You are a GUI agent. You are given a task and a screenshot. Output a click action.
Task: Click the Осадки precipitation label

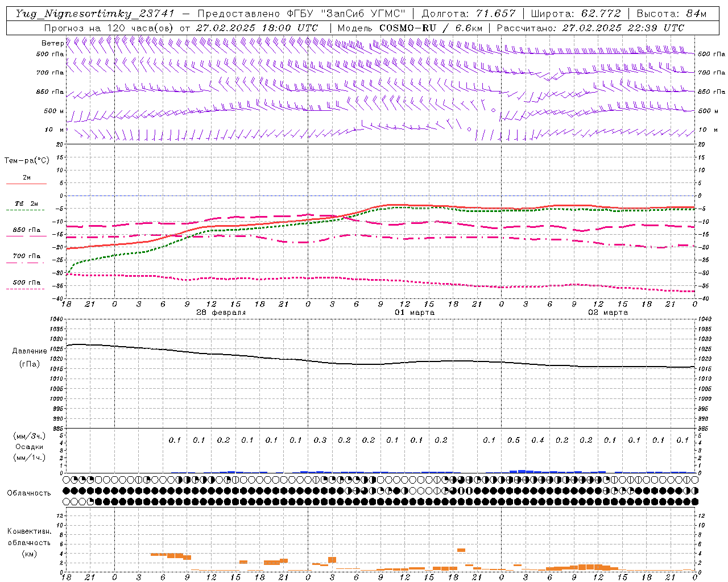30,447
